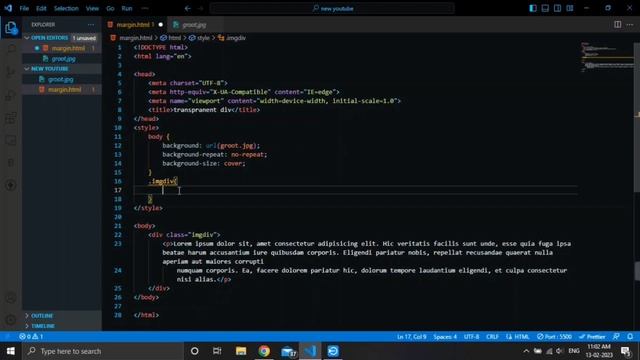Open Task View from taskbar
Viewport: 640px width, 360px height.
coord(217,351)
